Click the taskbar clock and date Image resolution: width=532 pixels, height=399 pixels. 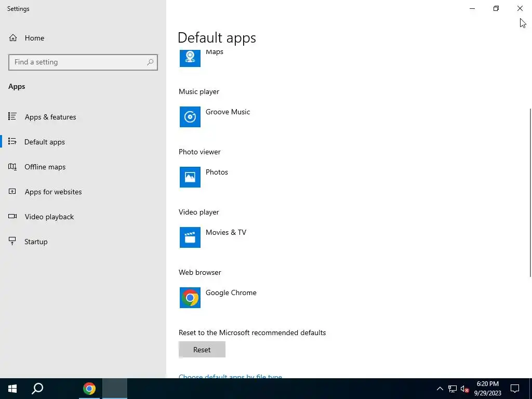[487, 389]
